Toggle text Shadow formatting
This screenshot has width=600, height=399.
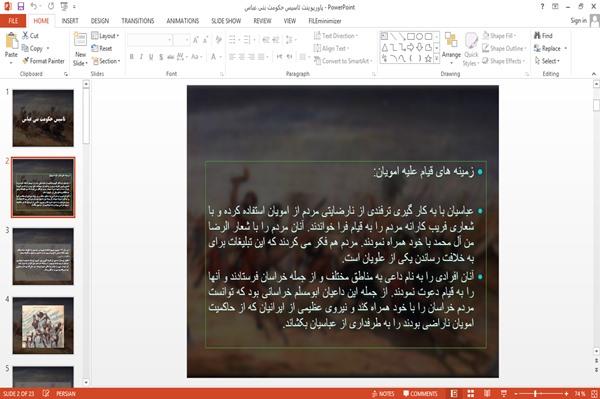(161, 57)
